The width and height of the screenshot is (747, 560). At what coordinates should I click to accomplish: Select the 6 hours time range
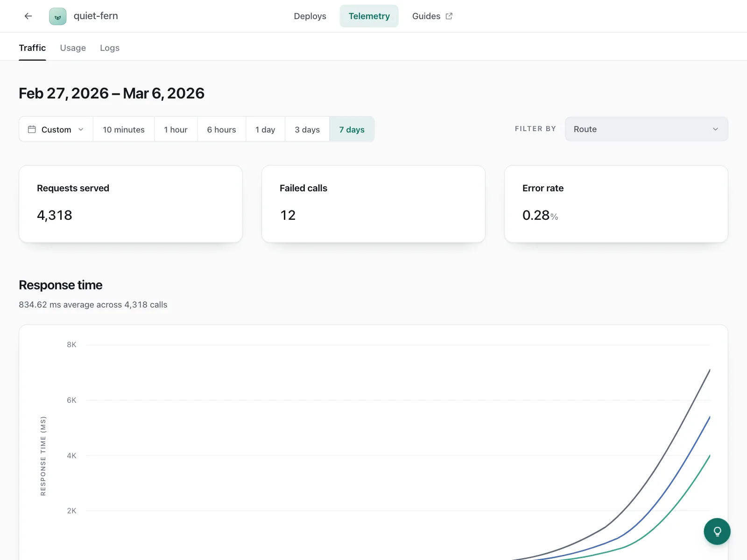(x=221, y=129)
